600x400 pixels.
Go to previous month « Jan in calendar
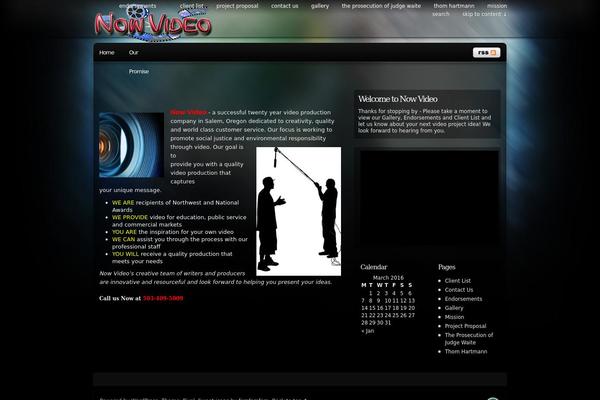coord(368,331)
